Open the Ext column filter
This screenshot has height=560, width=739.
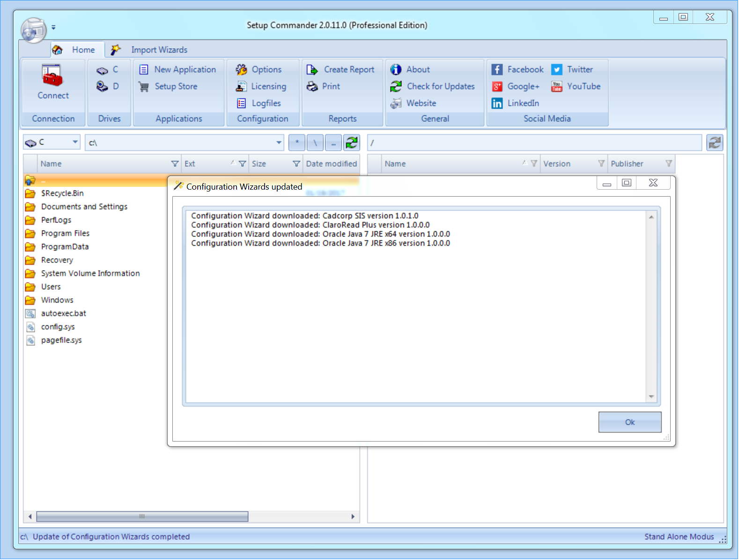coord(242,164)
